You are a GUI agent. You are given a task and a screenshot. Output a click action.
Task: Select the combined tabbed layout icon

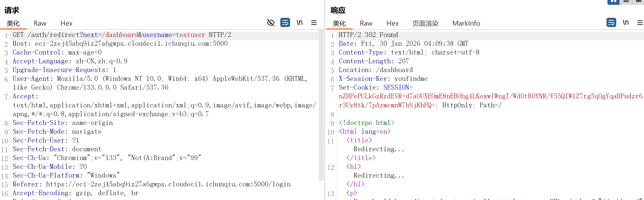(638, 2)
